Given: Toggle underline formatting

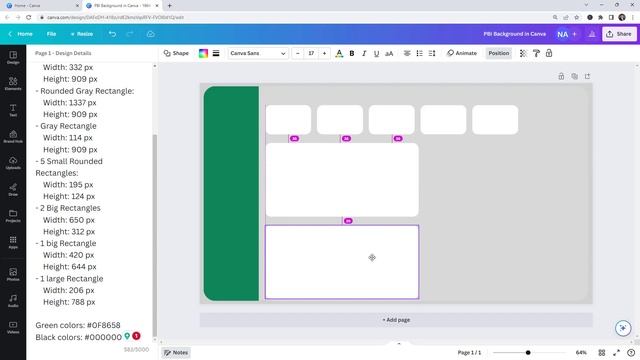Looking at the screenshot, I should pyautogui.click(x=376, y=53).
